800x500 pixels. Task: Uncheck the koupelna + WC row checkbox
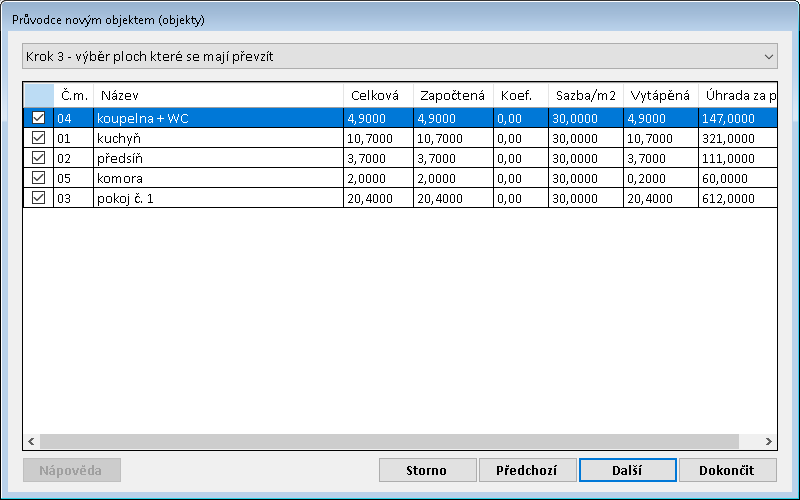click(x=38, y=117)
